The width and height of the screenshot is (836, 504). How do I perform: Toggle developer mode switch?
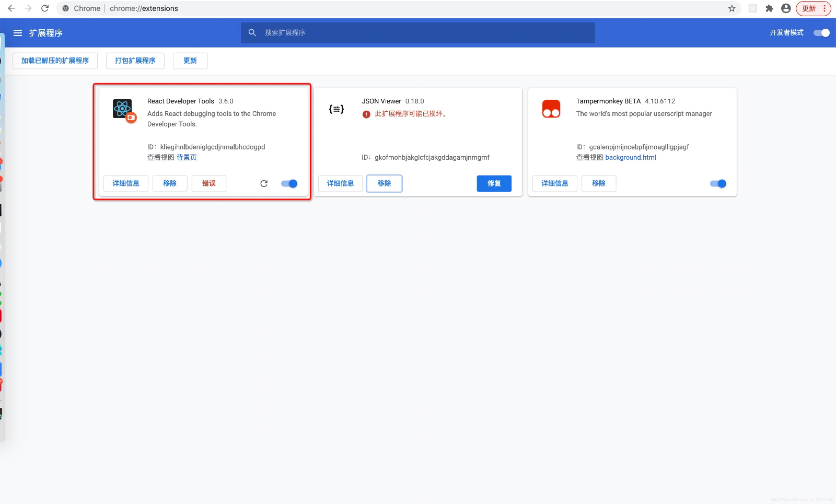[821, 33]
